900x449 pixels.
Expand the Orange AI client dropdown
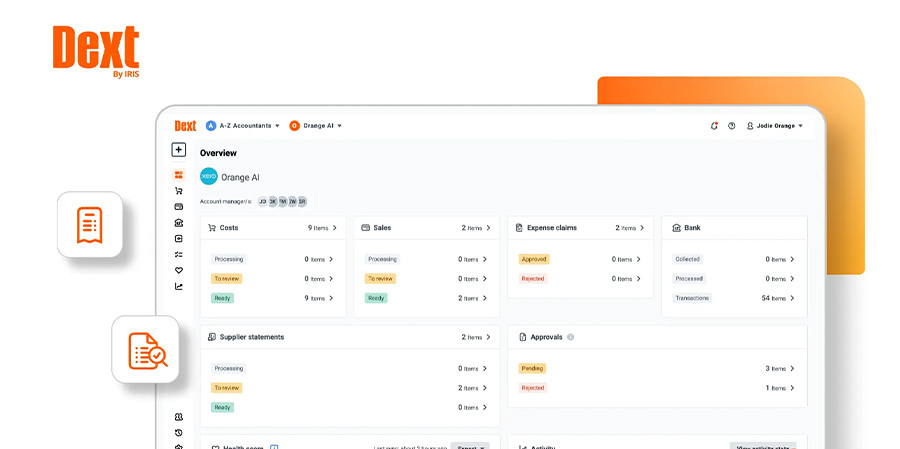click(316, 126)
